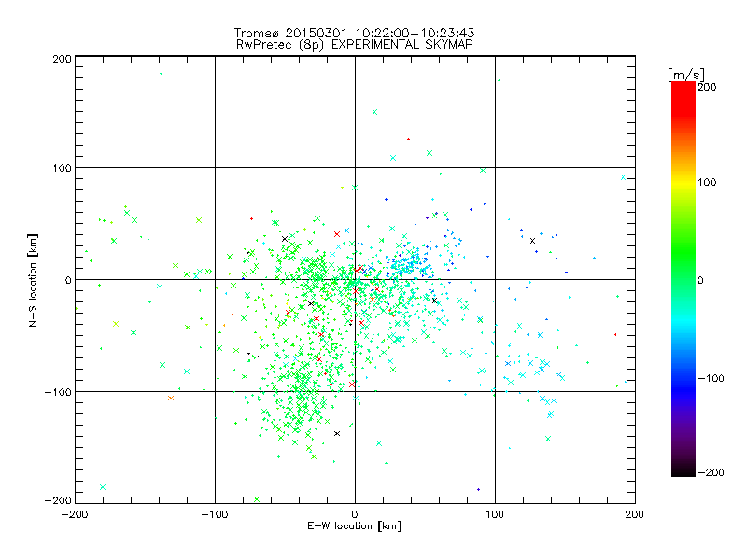Screen dimensions: 747x560
Task: Click the subtitle 'RwPretec (8p) EXPERIMENTAL SKYMAP'
Action: click(x=355, y=45)
